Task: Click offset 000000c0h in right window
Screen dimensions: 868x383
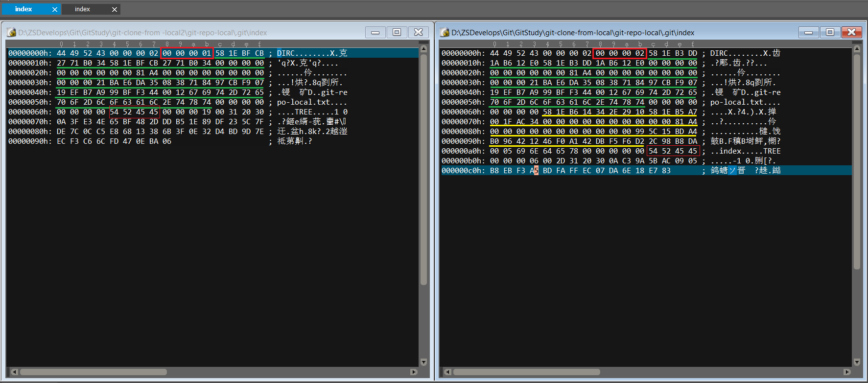Action: point(463,171)
